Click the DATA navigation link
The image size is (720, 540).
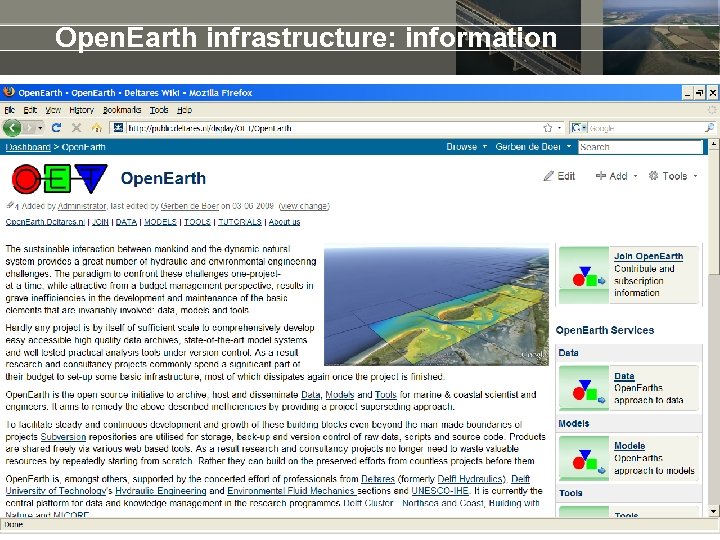[x=126, y=222]
